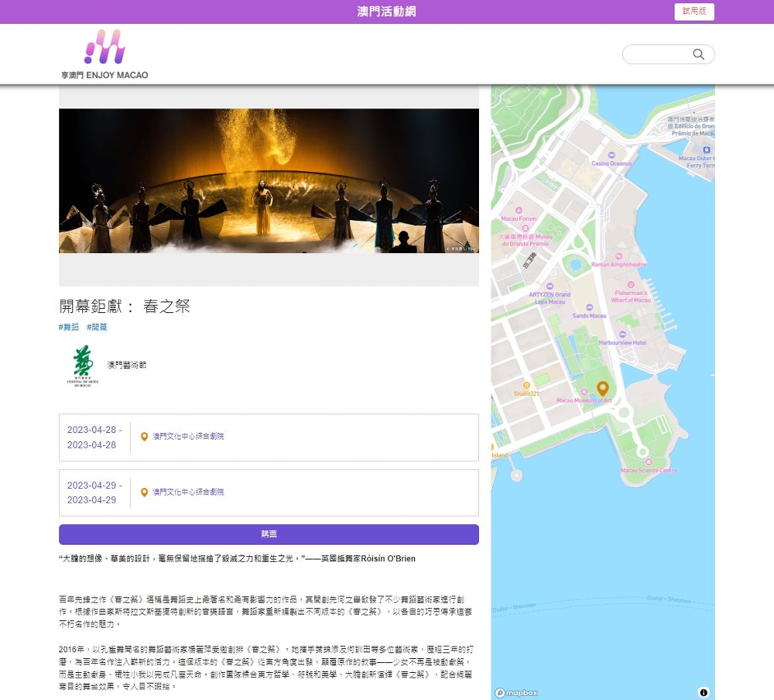Click the magnifier search icon
This screenshot has height=700, width=774.
coord(698,54)
